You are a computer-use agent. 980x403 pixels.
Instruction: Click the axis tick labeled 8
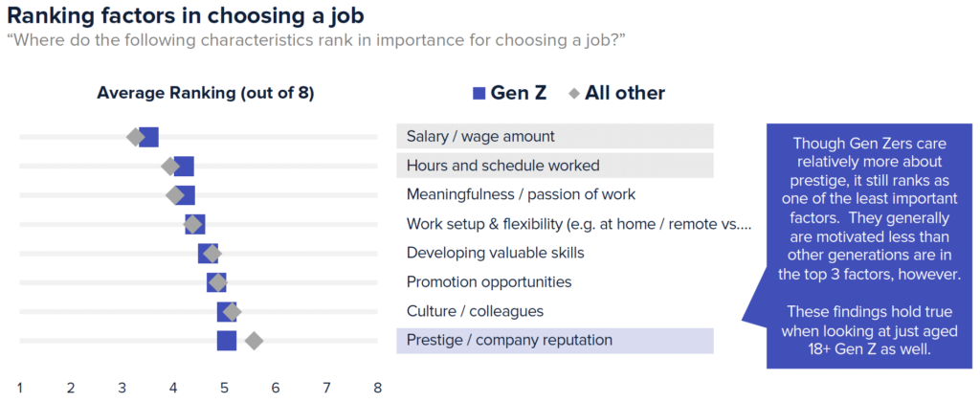pos(377,388)
